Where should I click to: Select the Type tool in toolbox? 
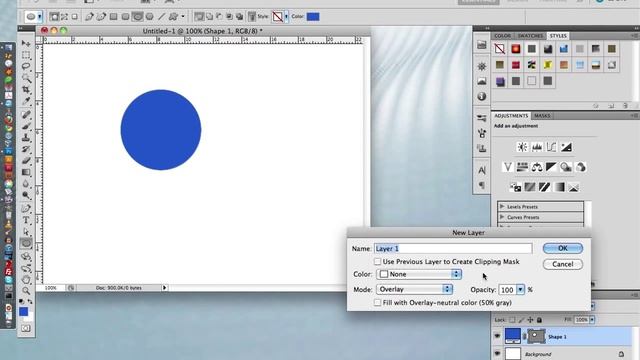(26, 220)
